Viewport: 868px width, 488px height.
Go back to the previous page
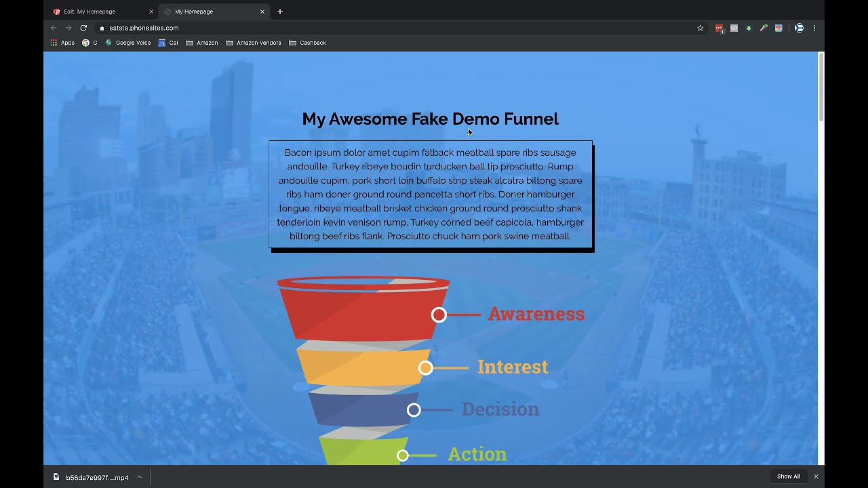point(54,28)
